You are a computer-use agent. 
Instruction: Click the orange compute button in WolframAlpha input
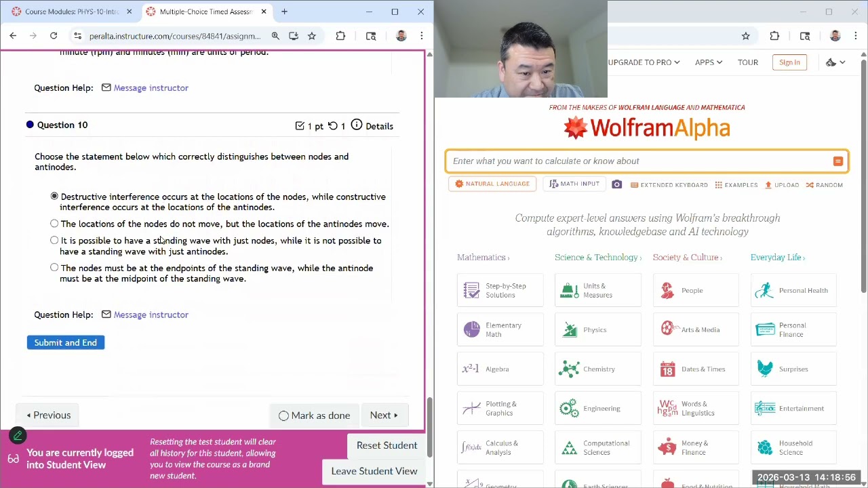pos(838,161)
